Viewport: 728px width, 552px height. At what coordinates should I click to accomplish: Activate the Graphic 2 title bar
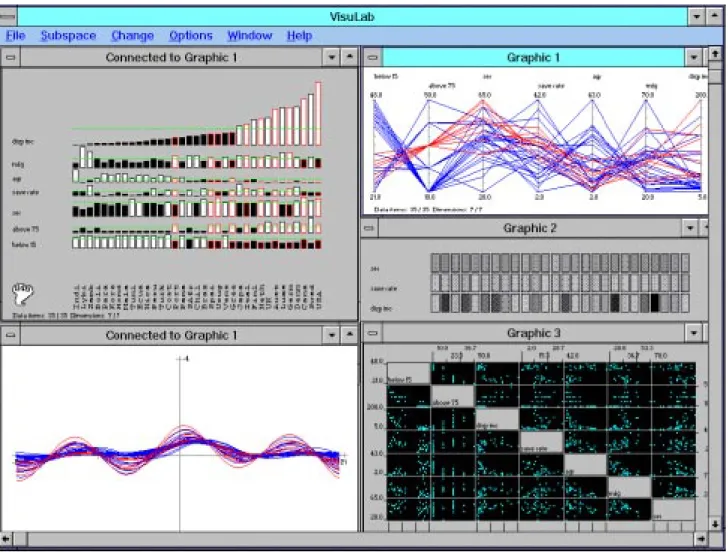pos(530,228)
